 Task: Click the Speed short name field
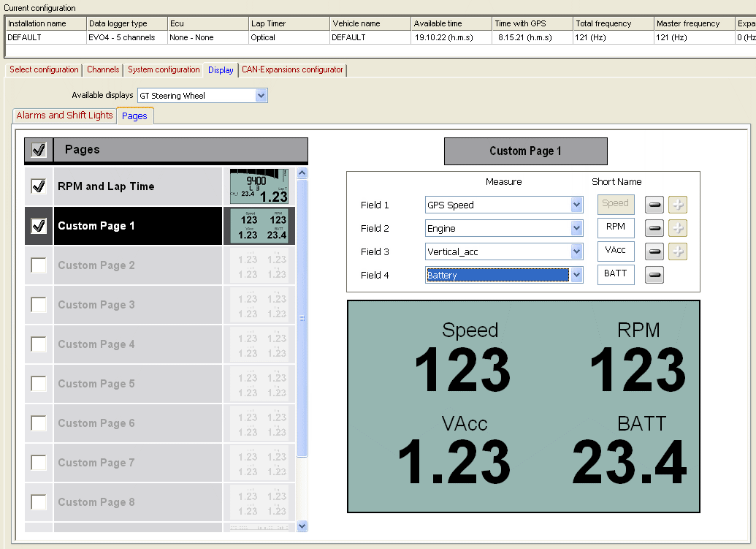(x=616, y=204)
